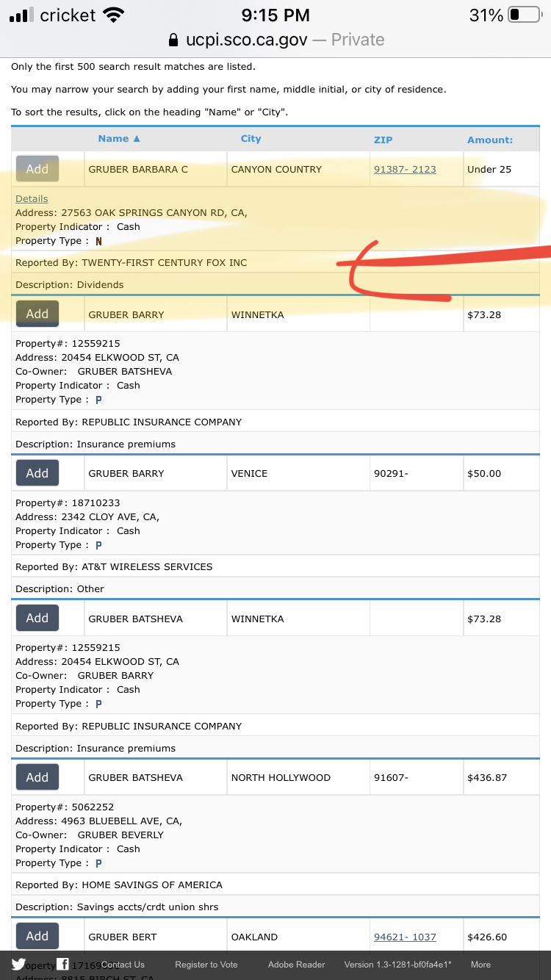The width and height of the screenshot is (551, 980).
Task: Open the Details link for Barbara Gruber
Action: point(32,198)
